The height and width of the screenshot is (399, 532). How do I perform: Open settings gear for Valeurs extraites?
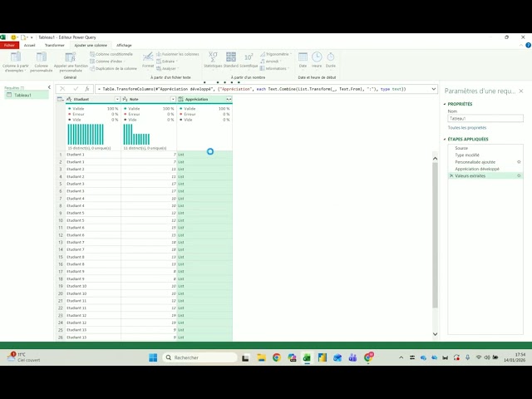point(519,175)
